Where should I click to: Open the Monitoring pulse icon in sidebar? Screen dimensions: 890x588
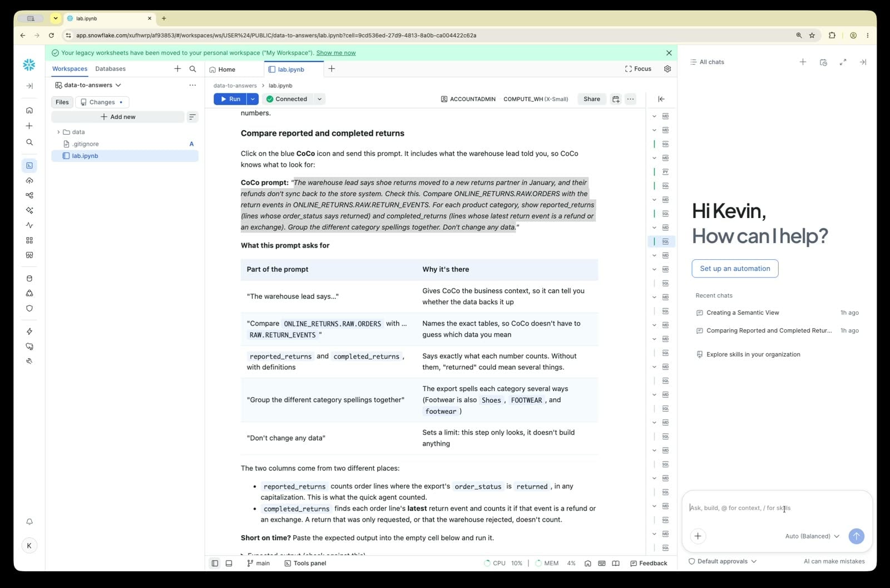point(29,225)
